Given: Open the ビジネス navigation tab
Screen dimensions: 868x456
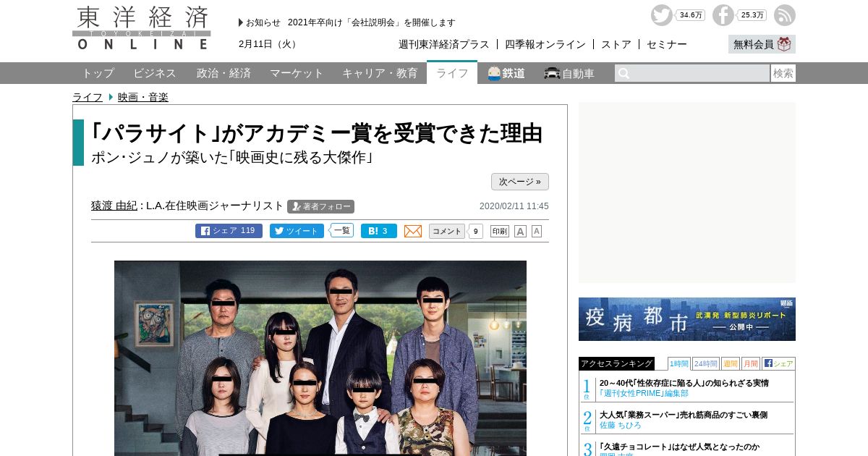Looking at the screenshot, I should (x=155, y=73).
